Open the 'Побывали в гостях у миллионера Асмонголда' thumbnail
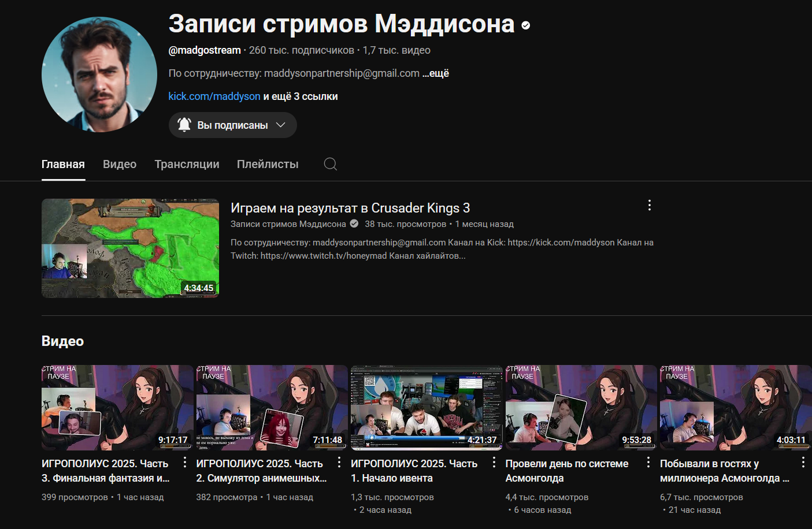Image resolution: width=812 pixels, height=529 pixels. click(736, 408)
